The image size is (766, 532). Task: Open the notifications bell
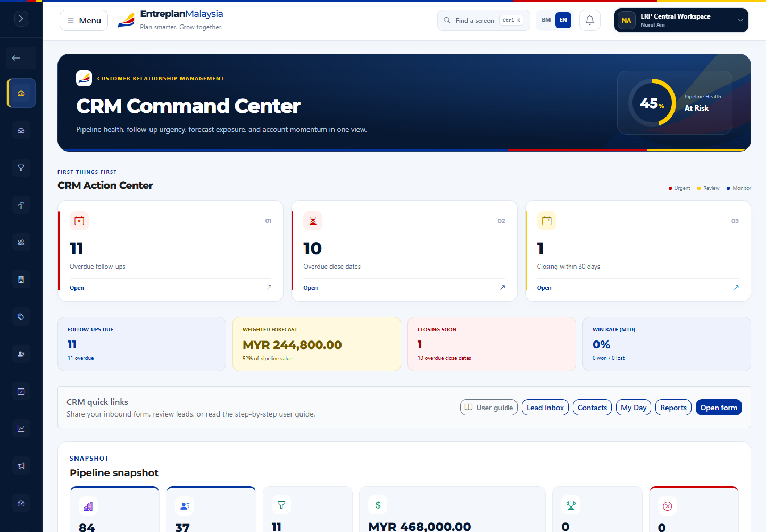[590, 20]
